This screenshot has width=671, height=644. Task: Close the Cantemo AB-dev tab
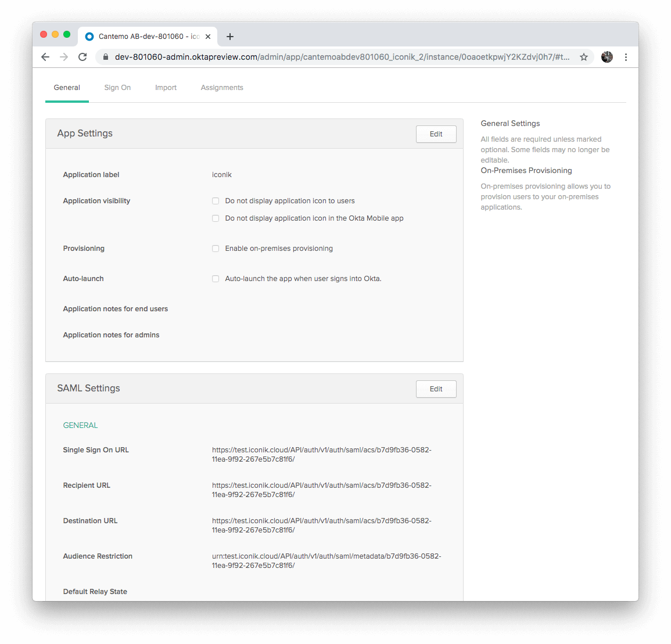208,37
